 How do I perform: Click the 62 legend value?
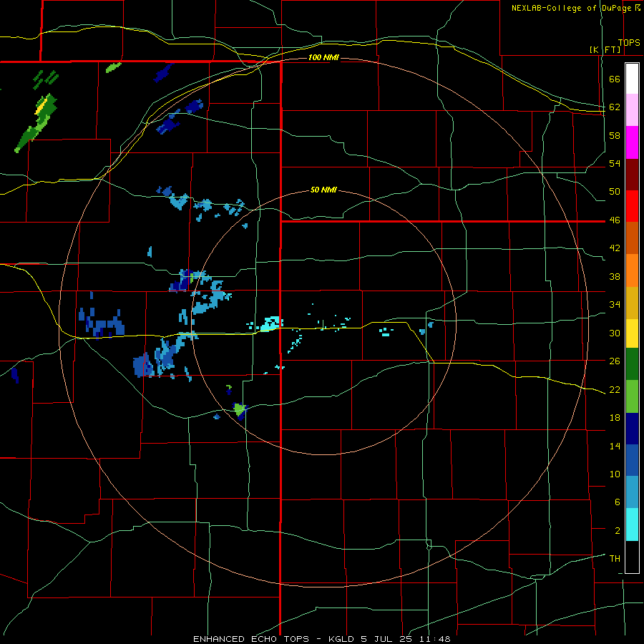[x=615, y=107]
